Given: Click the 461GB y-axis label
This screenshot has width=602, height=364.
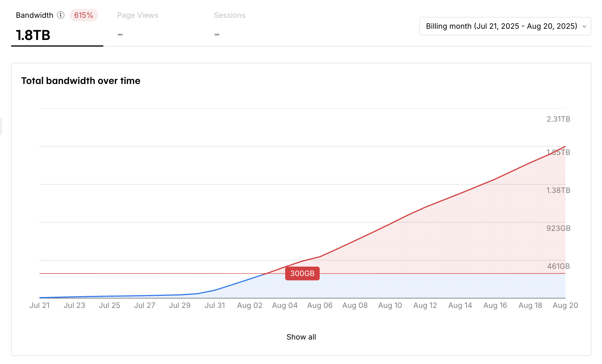Looking at the screenshot, I should (558, 266).
